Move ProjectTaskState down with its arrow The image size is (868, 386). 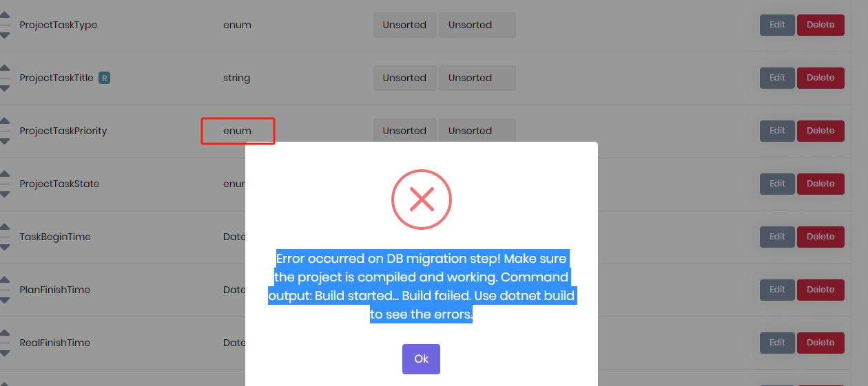(4, 195)
